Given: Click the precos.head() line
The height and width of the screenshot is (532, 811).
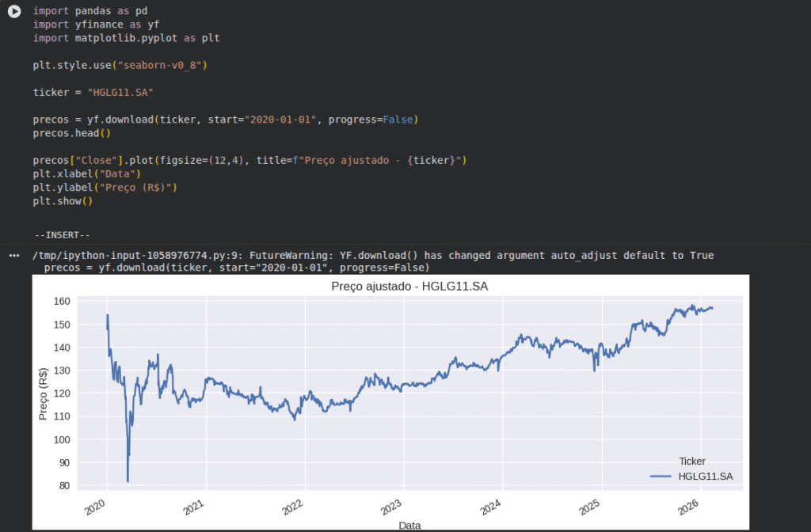Looking at the screenshot, I should point(71,133).
